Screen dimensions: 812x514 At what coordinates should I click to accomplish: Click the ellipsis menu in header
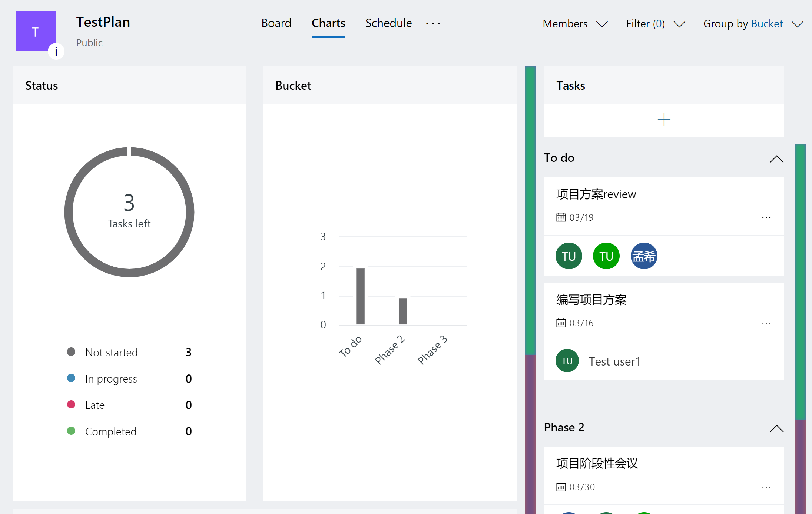click(432, 23)
